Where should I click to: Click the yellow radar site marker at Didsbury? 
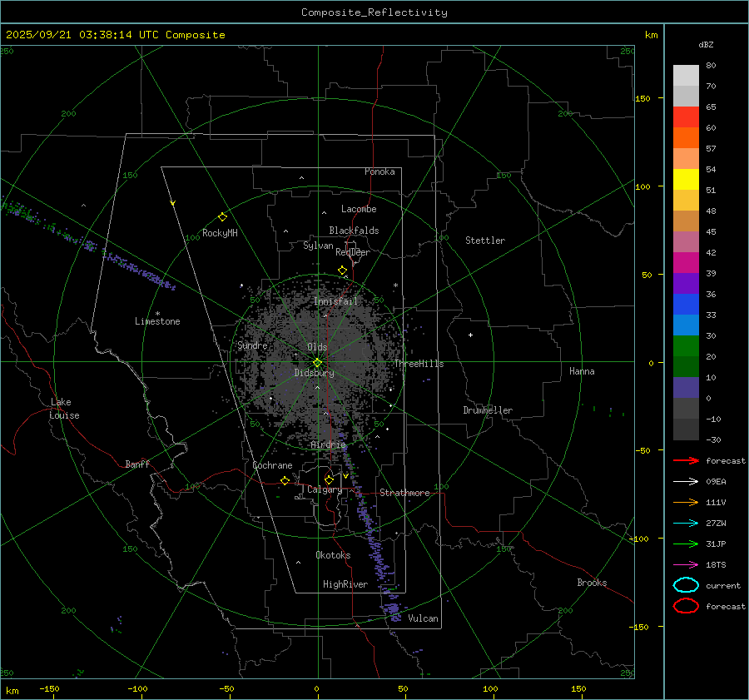pyautogui.click(x=317, y=362)
